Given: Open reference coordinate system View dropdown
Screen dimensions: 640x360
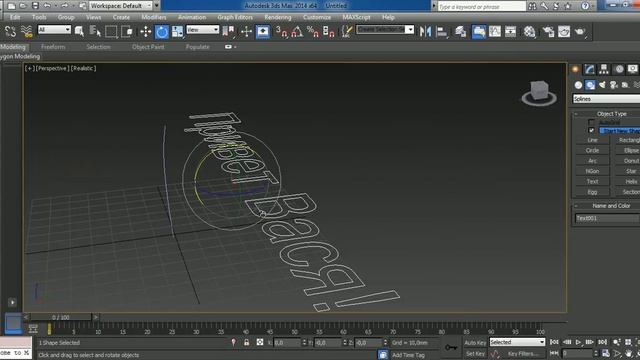Looking at the screenshot, I should [x=202, y=30].
